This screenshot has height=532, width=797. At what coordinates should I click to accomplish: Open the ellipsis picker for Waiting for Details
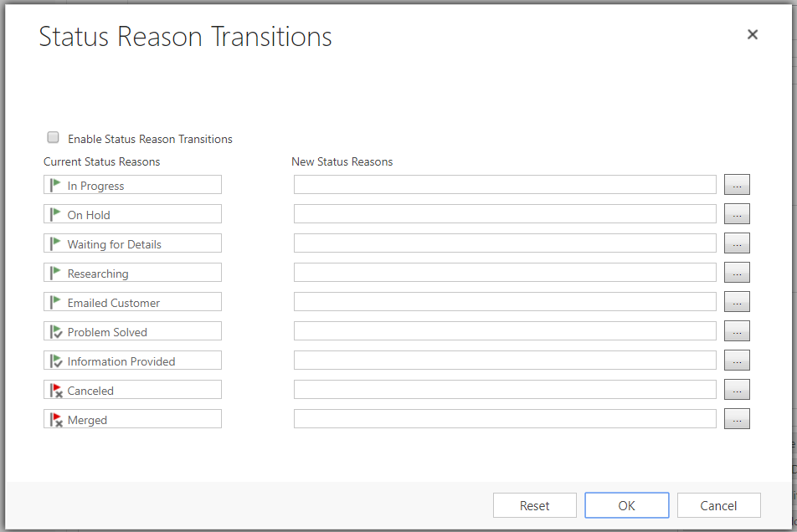736,243
